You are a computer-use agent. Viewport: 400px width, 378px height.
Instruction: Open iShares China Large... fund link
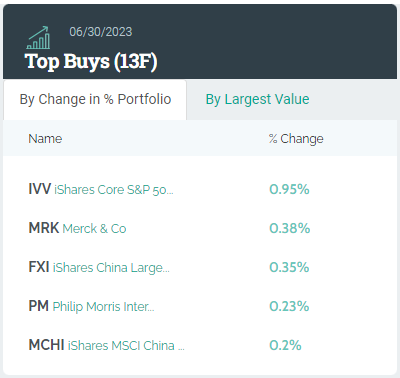pos(111,268)
